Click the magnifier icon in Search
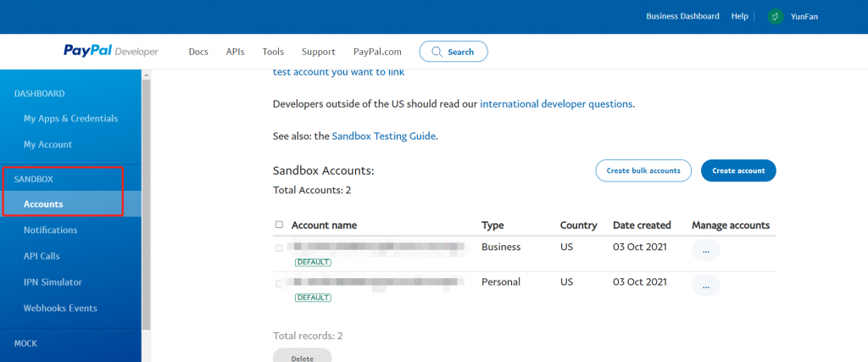This screenshot has height=362, width=868. point(437,52)
